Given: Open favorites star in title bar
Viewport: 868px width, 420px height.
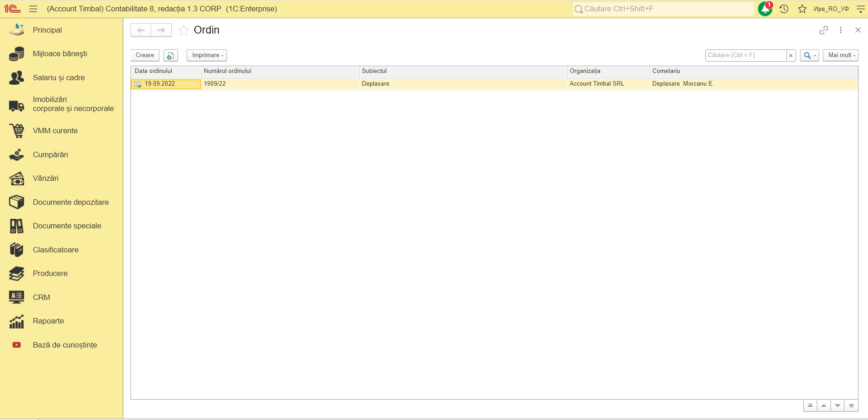Looking at the screenshot, I should 802,9.
